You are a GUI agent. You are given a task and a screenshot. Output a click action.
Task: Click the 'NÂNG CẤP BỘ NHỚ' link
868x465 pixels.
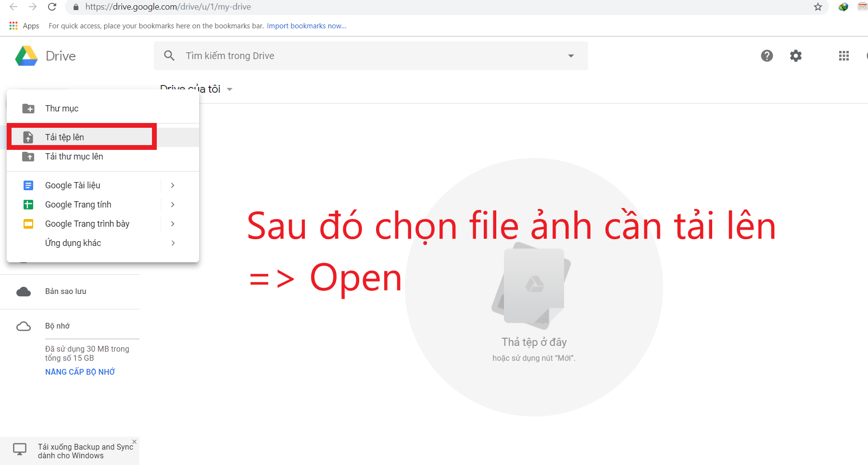pyautogui.click(x=80, y=372)
